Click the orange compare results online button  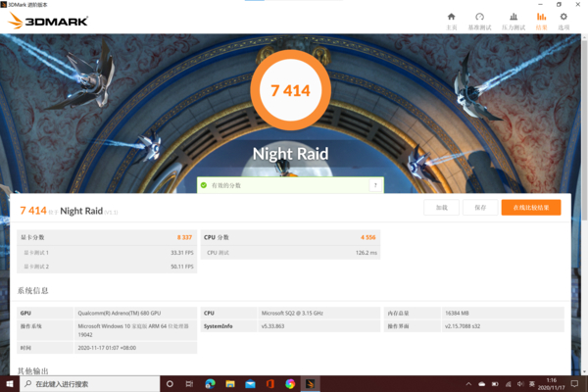(531, 208)
